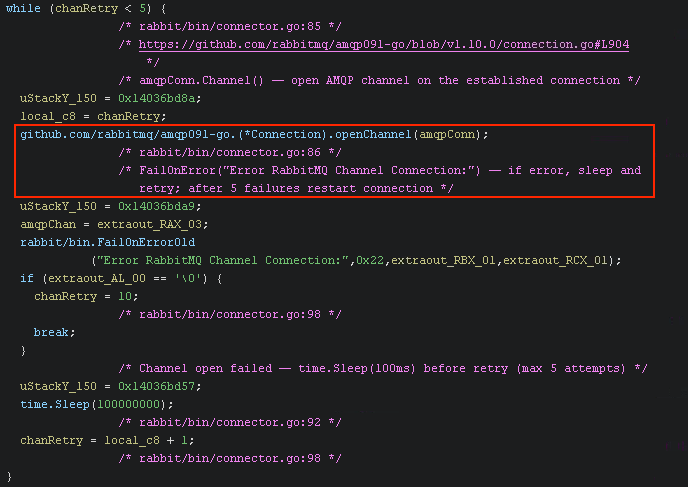Select the 100000000 sleep duration argument
Viewport: 688px width, 487px height.
128,404
